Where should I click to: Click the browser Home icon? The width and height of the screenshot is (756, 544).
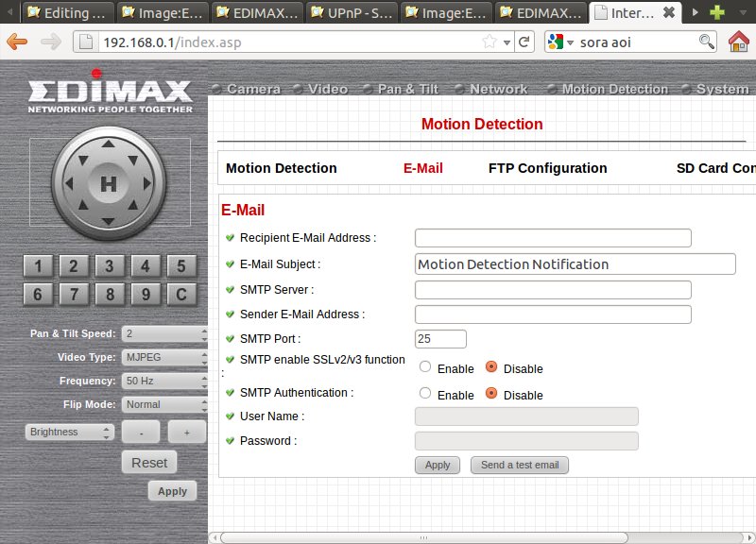[739, 42]
